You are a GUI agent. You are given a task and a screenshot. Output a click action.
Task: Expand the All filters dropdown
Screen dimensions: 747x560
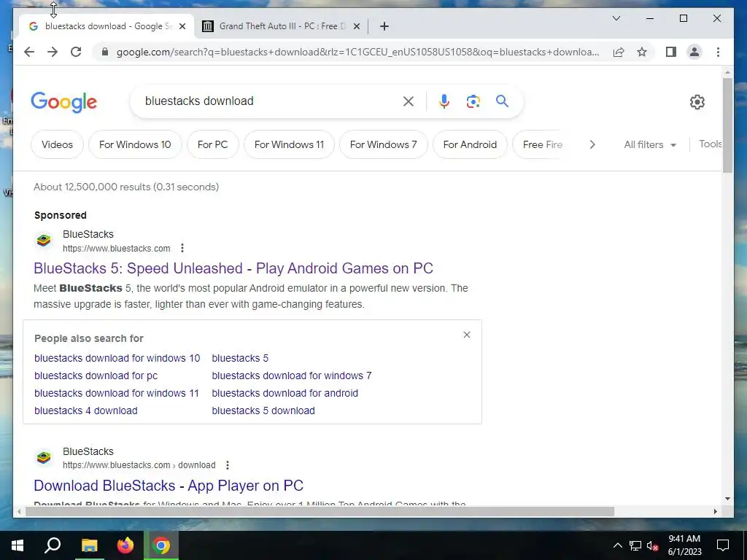[650, 144]
